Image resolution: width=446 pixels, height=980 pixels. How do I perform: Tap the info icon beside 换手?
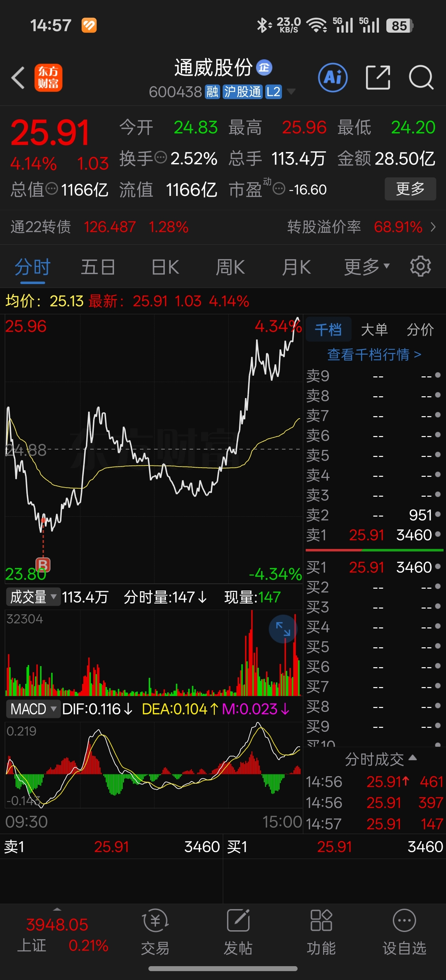pyautogui.click(x=161, y=157)
